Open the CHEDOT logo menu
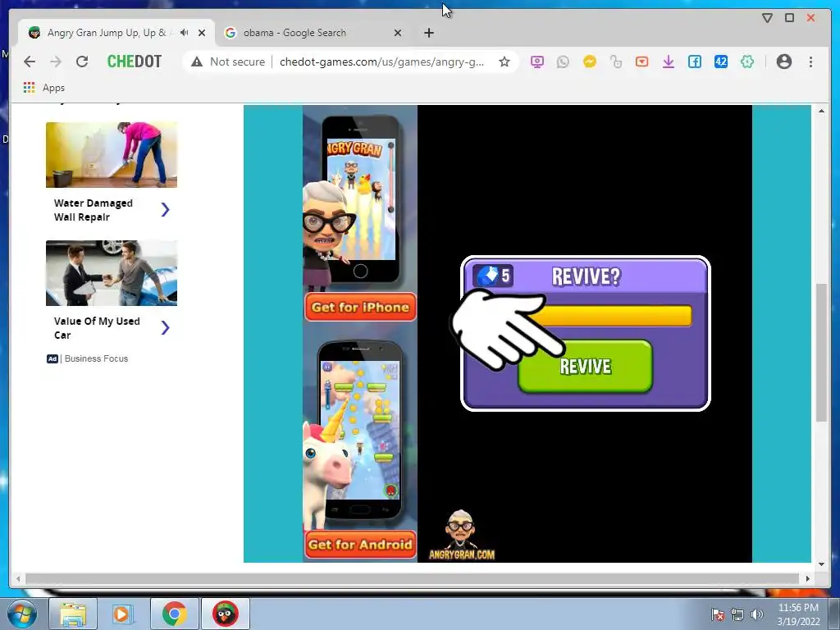The width and height of the screenshot is (840, 630). point(135,62)
